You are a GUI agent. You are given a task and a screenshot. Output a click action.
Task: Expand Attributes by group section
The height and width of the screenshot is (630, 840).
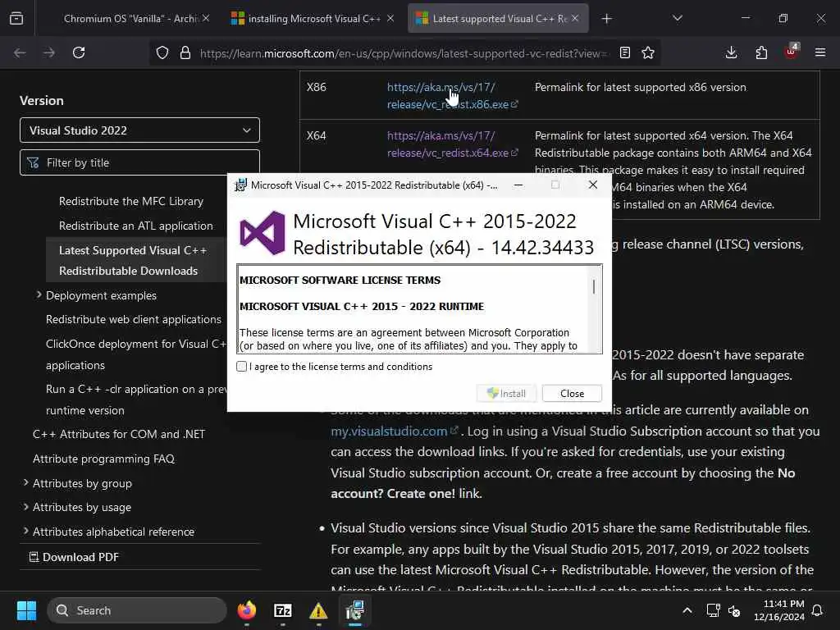tap(25, 482)
